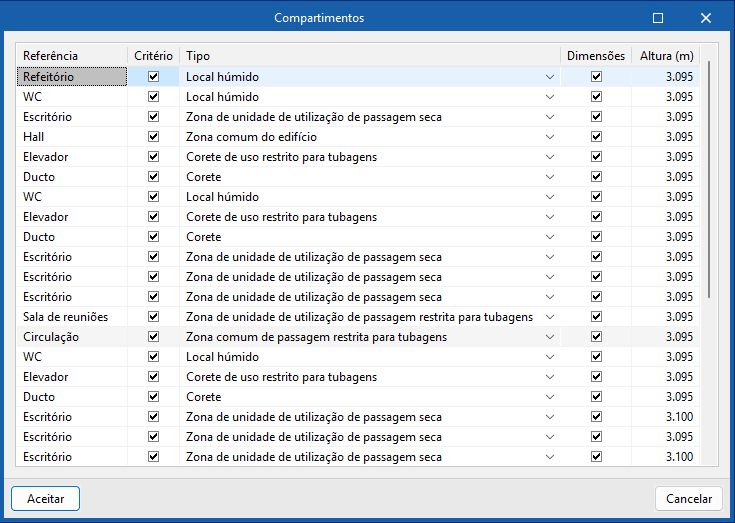Disable Dimensões checkbox for Circulação row

596,337
